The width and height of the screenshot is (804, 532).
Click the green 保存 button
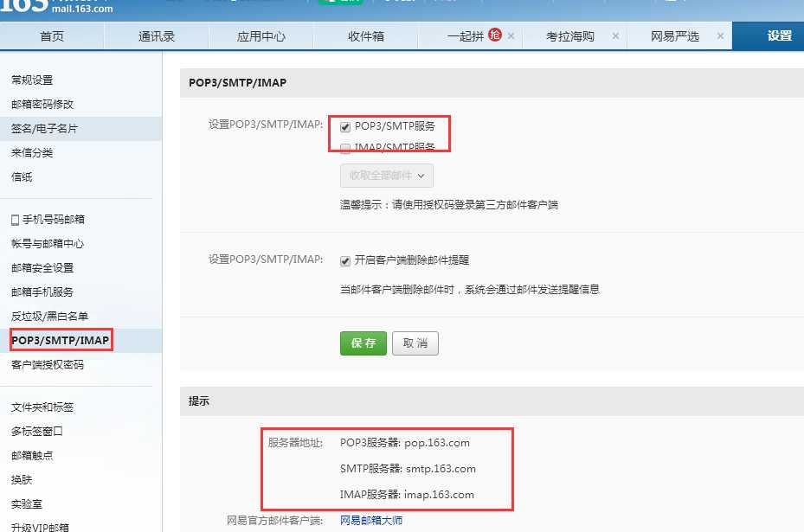point(363,343)
